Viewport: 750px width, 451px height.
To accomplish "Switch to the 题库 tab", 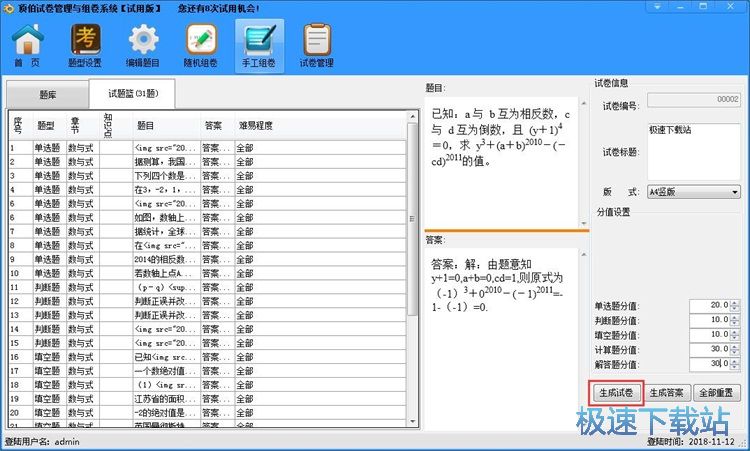I will tap(47, 94).
